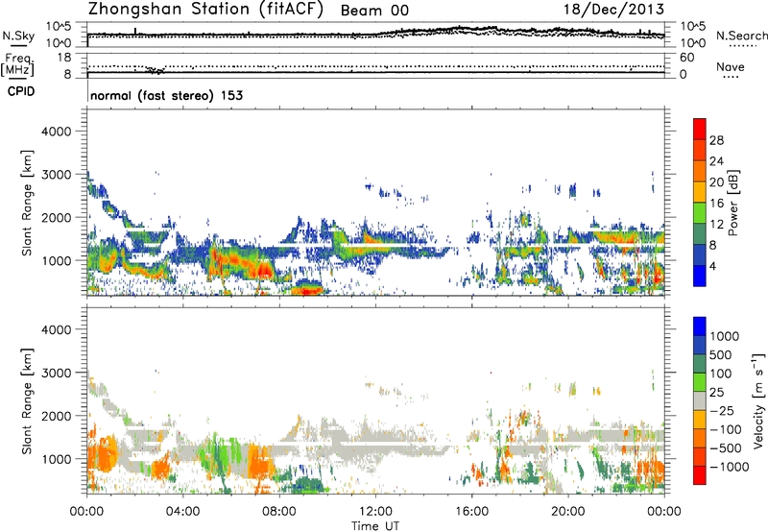This screenshot has height=532, width=768.
Task: Click the date '18/Dec/2013'
Action: point(613,9)
